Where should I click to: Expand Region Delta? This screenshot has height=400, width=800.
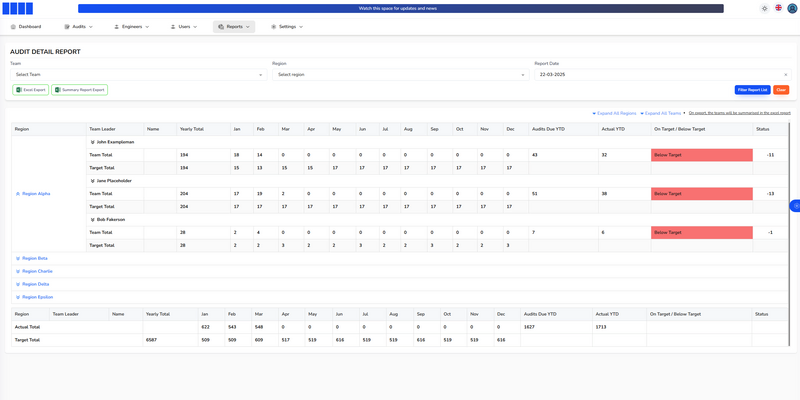[32, 284]
